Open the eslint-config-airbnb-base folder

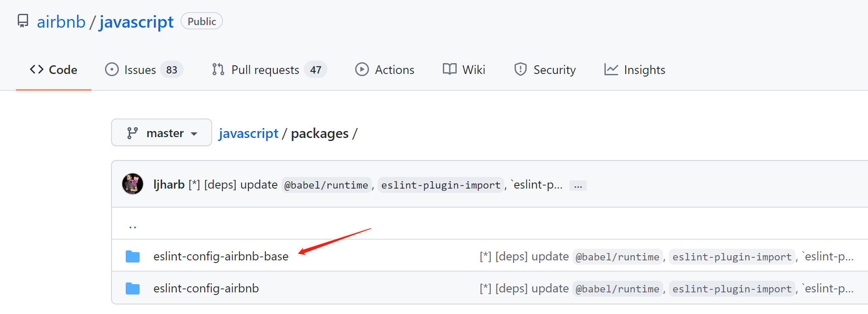click(220, 256)
